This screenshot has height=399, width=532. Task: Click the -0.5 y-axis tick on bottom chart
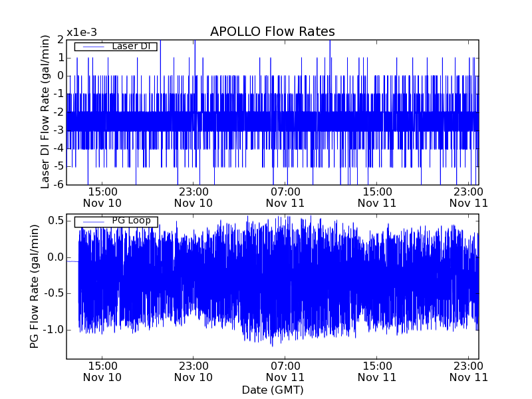click(53, 293)
